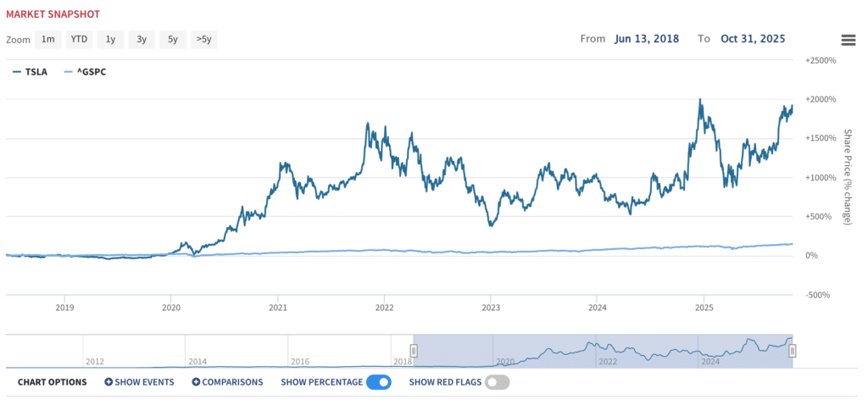
Task: Edit the From date Jun 13, 2018
Action: [647, 39]
